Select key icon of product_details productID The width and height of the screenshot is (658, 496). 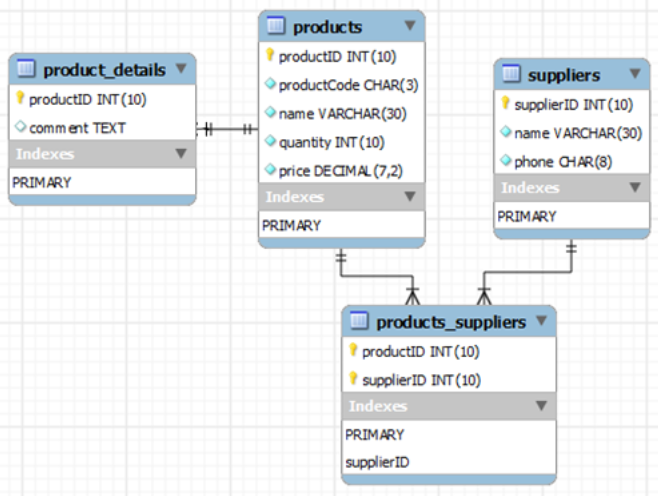pyautogui.click(x=20, y=98)
